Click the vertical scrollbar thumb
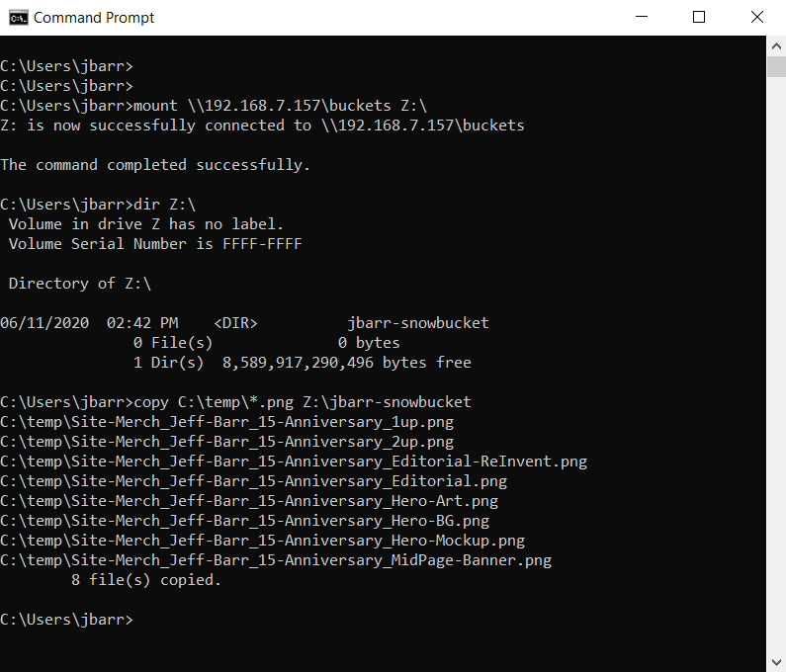Screen dimensions: 786x672 pyautogui.click(x=776, y=66)
